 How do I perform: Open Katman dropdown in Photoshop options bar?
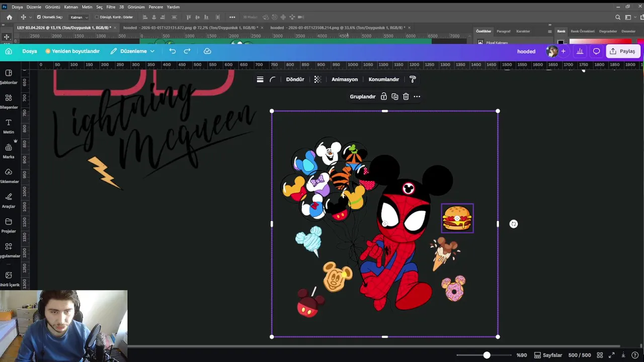point(79,17)
